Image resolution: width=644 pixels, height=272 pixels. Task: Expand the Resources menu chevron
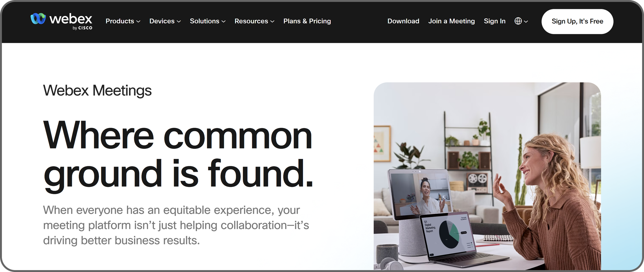click(x=272, y=22)
